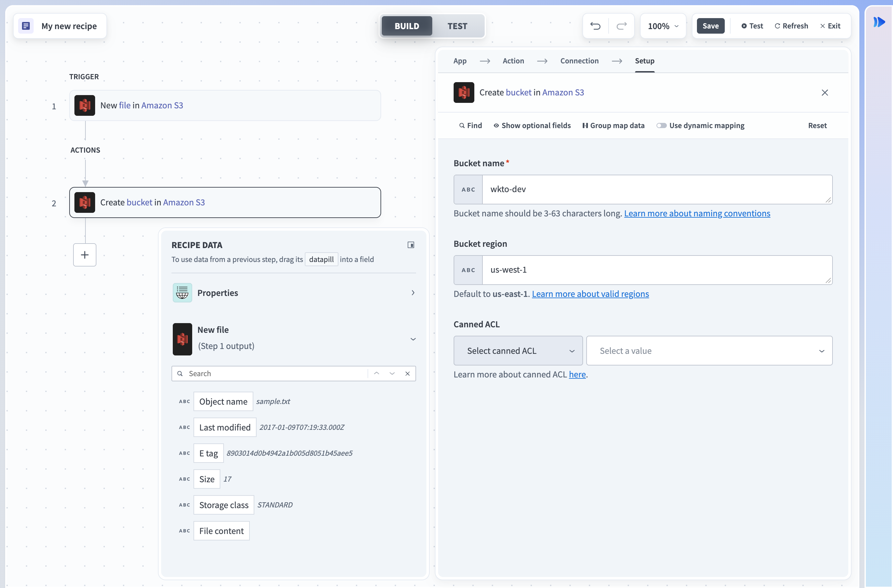Close the Create bucket setup panel
Viewport: 893px width, 588px height.
point(825,93)
